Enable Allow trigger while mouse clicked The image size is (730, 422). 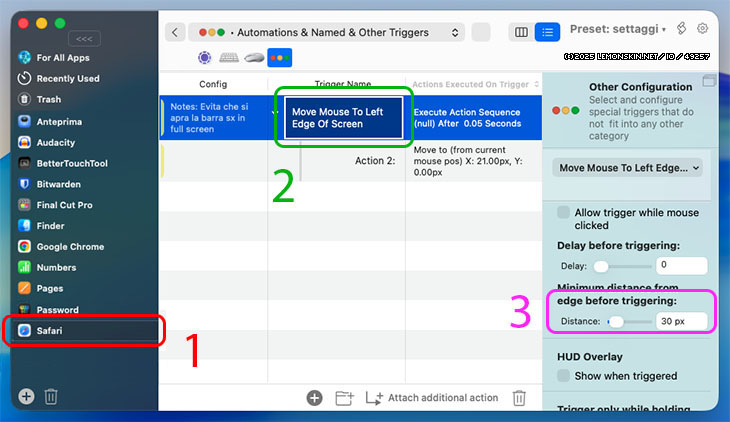coord(564,212)
